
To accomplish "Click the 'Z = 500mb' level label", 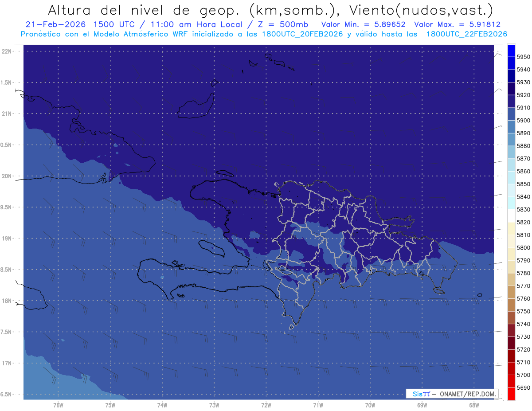I will pyautogui.click(x=281, y=24).
